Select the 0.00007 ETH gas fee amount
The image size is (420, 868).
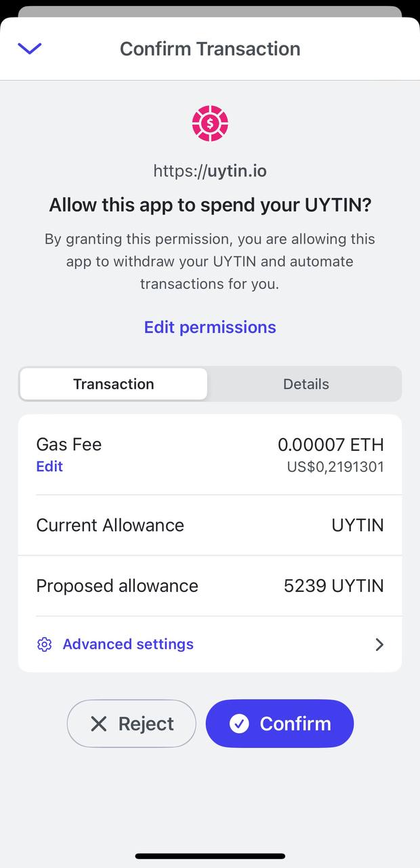331,445
